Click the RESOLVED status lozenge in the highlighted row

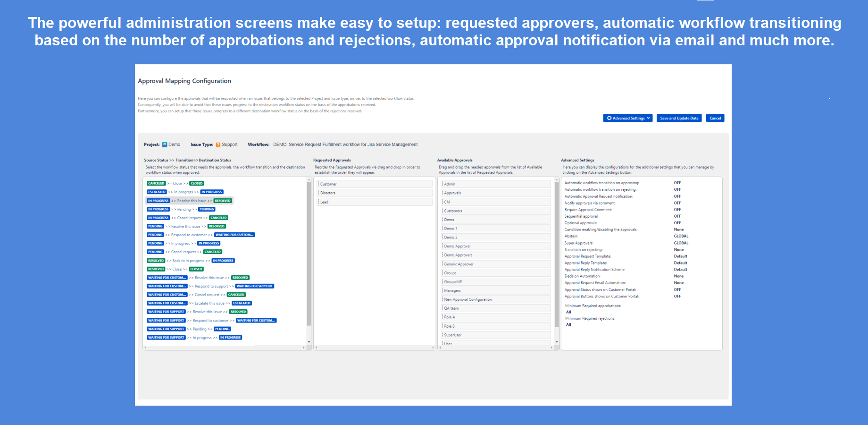pyautogui.click(x=222, y=200)
